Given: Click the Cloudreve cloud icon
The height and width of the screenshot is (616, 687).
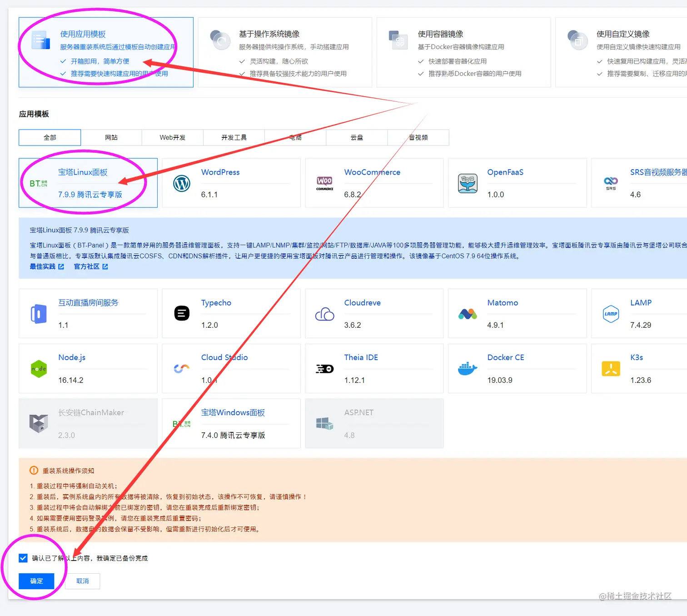Looking at the screenshot, I should [x=325, y=314].
